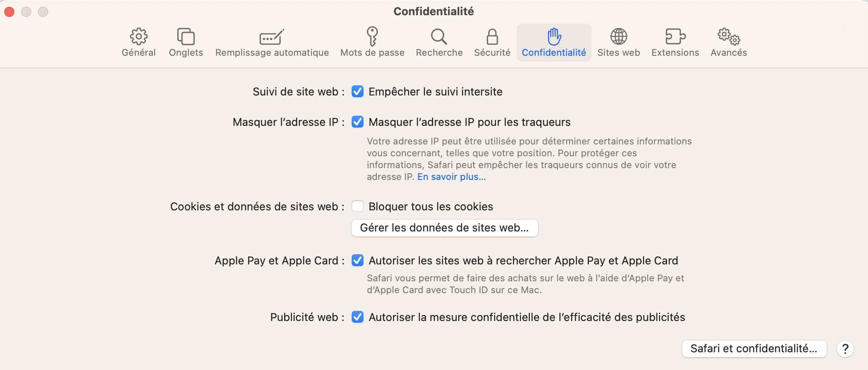
Task: Go to the Sécurité padlock icon
Action: point(492,37)
